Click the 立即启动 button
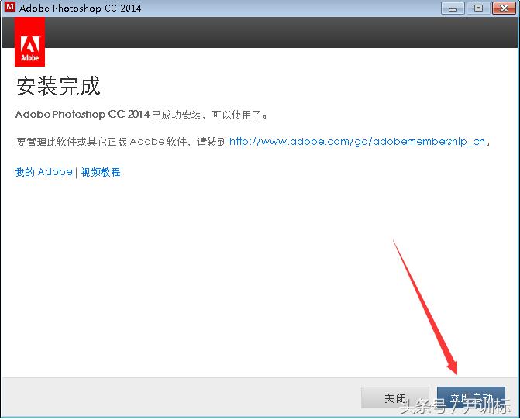520x420 pixels. [x=471, y=398]
